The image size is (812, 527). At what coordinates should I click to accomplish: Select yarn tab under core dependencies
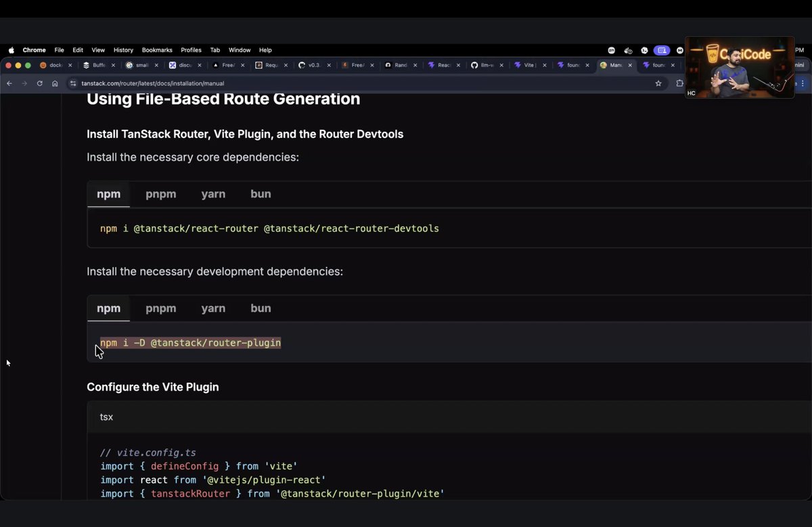pos(213,194)
